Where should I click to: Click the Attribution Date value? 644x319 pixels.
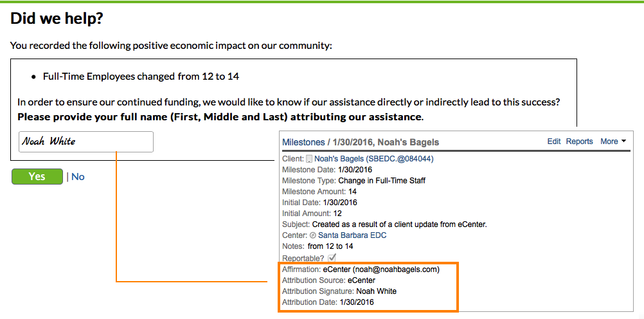point(357,302)
